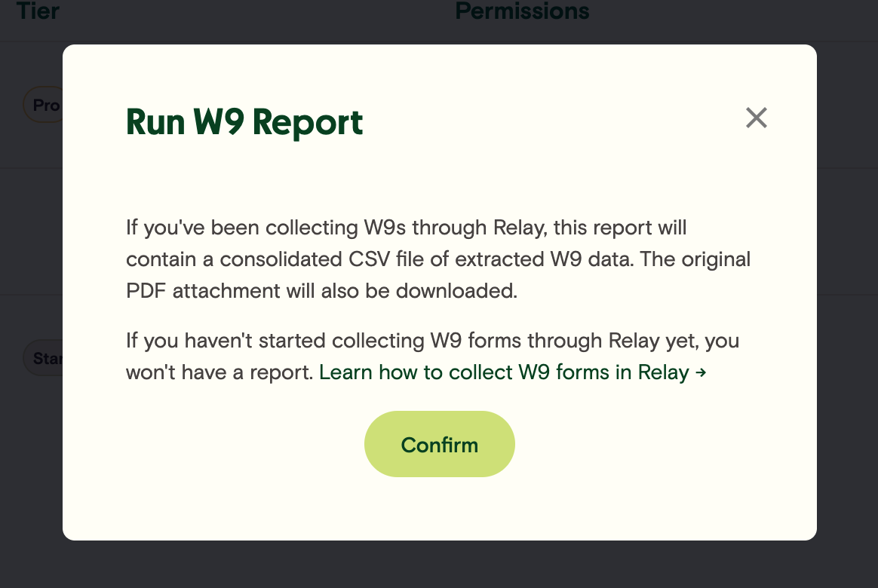Select the sentence about collecting W9 forms
878x588 pixels.
coord(432,340)
